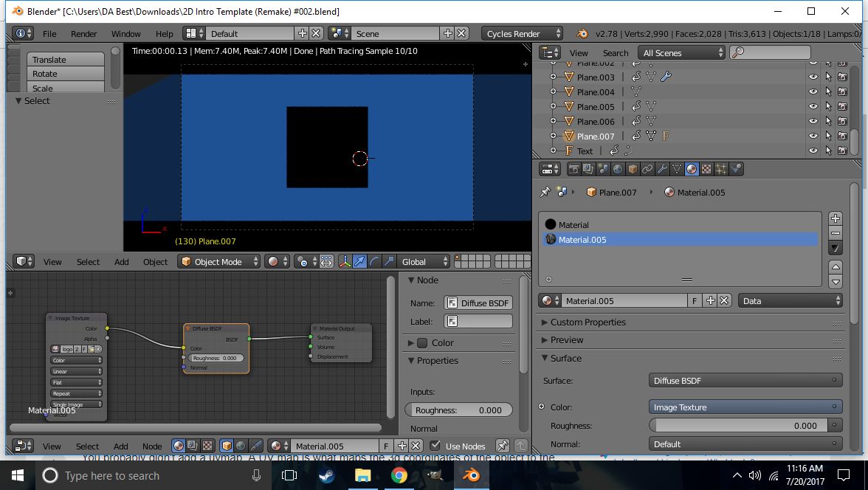The image size is (868, 490).
Task: Open the All Scenes display dropdown
Action: tap(681, 52)
